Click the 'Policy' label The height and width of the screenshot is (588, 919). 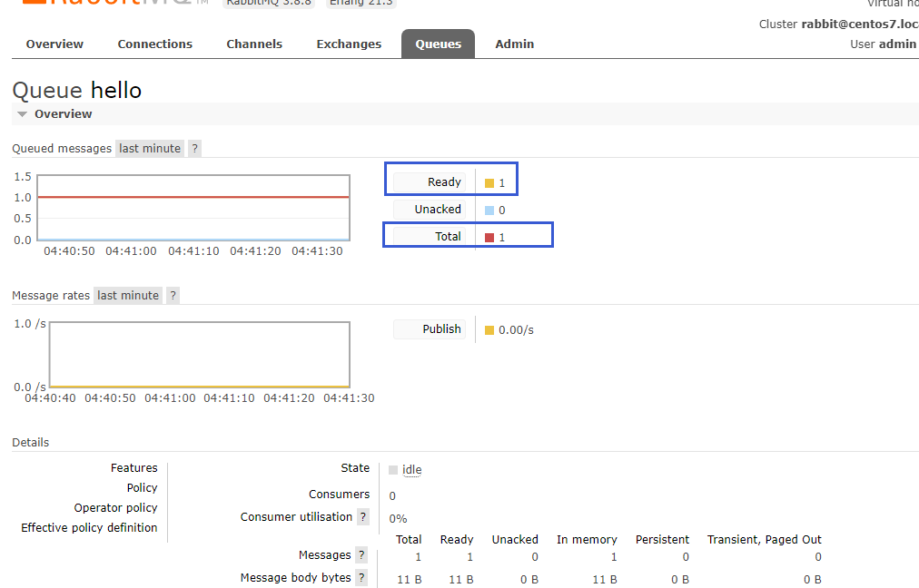point(142,488)
